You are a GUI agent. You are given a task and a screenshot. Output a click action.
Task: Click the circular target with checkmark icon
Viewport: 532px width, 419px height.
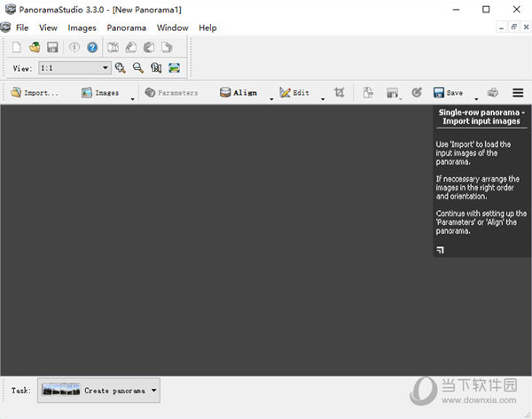(x=417, y=92)
